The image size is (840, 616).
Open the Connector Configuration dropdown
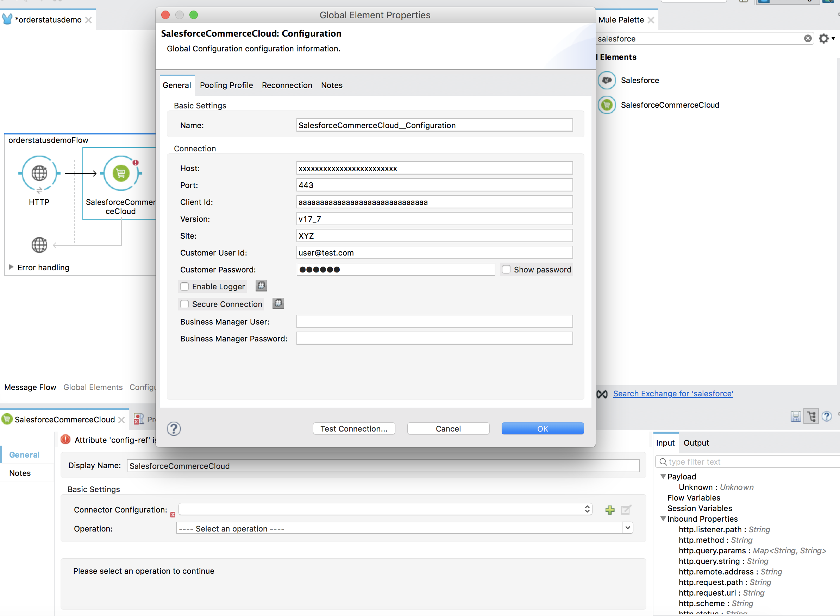385,509
